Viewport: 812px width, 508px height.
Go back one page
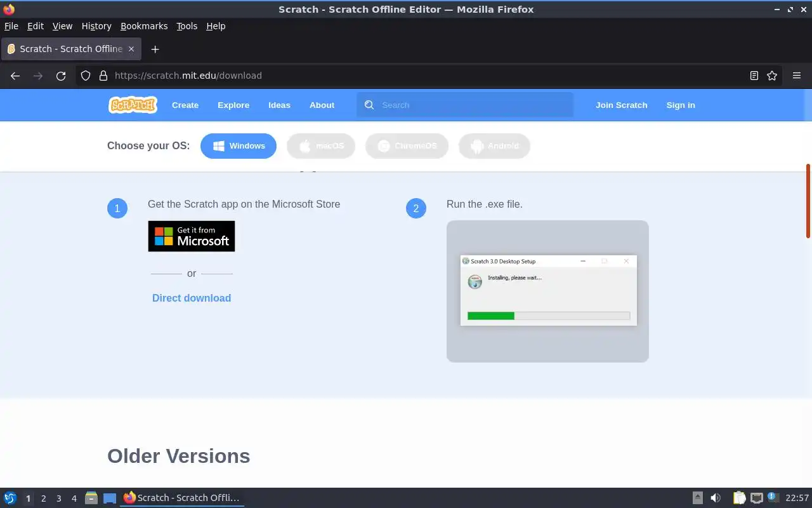pyautogui.click(x=15, y=76)
